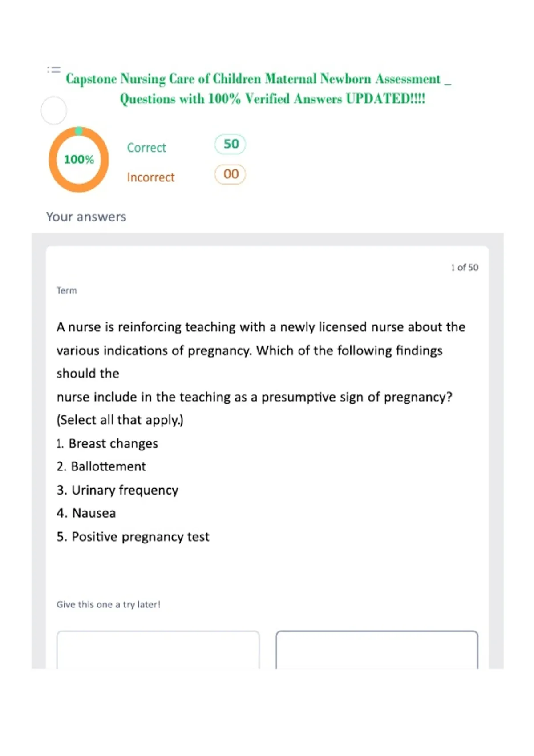Screen dimensions: 534x756
Task: Click the Give this one a try later text
Action: click(108, 605)
